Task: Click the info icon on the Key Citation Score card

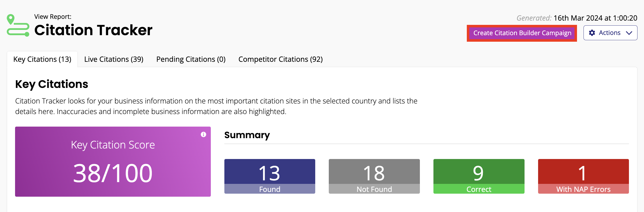Action: pos(203,135)
